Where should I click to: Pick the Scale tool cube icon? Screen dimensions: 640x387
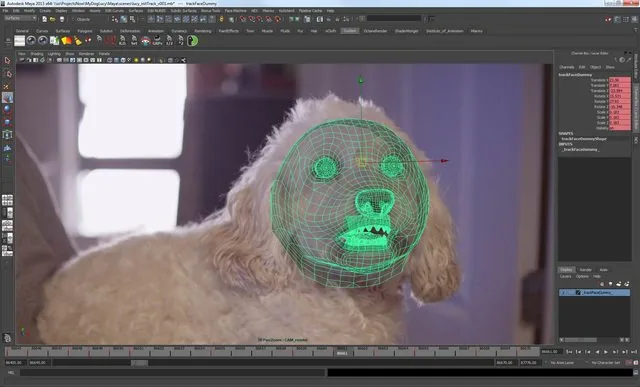coord(7,122)
